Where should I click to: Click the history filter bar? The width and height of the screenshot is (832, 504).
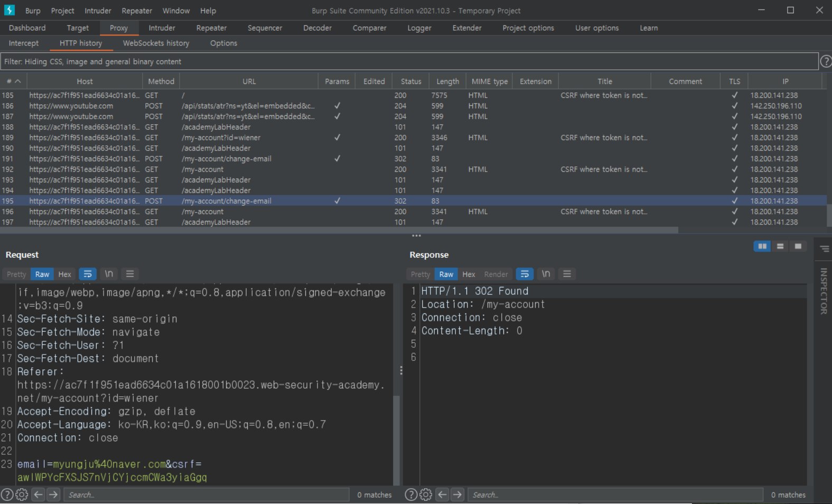(x=409, y=62)
